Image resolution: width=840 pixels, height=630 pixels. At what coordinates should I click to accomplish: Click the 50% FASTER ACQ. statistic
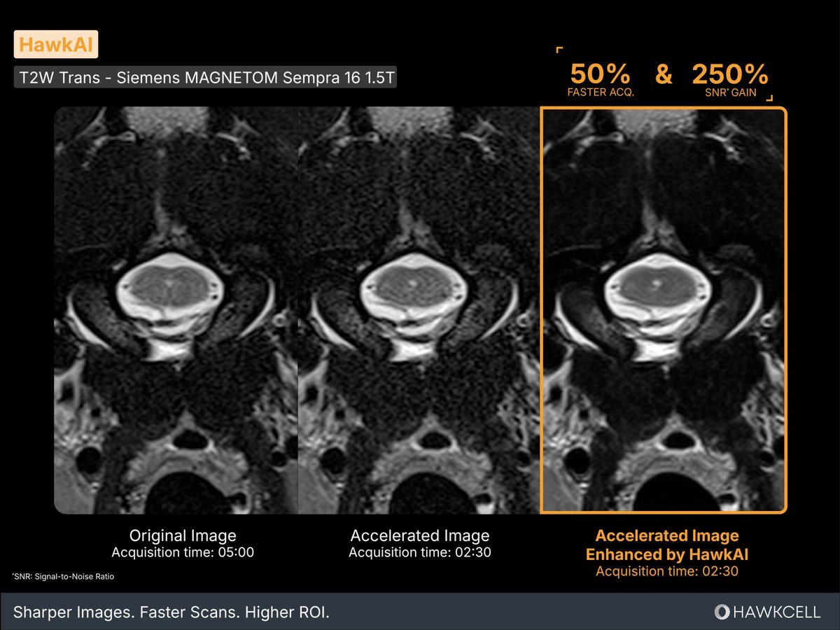601,80
